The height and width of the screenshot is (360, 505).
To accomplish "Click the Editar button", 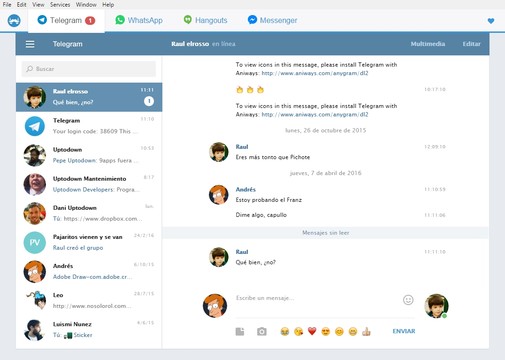I will click(471, 44).
